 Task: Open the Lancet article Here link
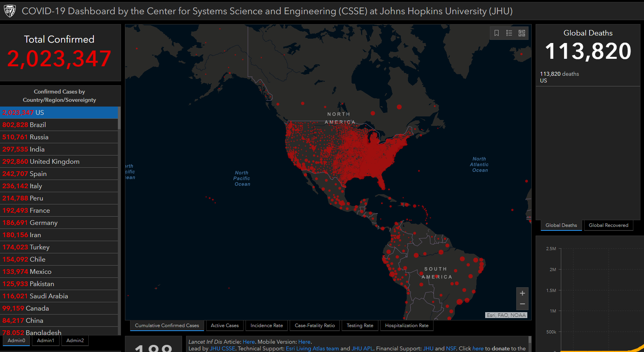point(249,342)
